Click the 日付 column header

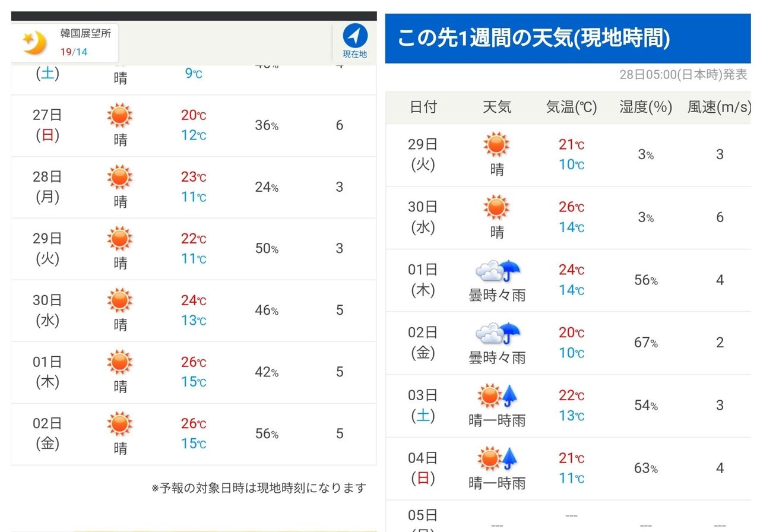(423, 107)
